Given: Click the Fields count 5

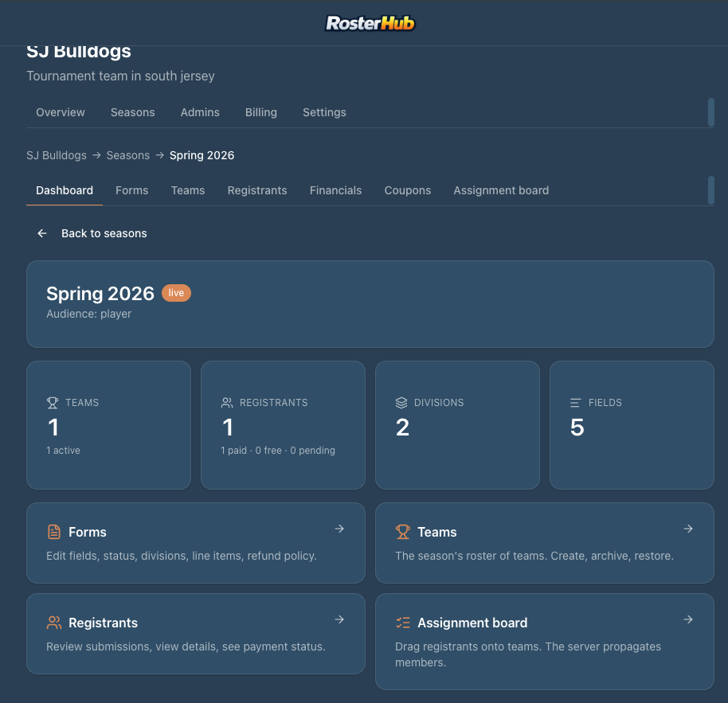Looking at the screenshot, I should (577, 428).
